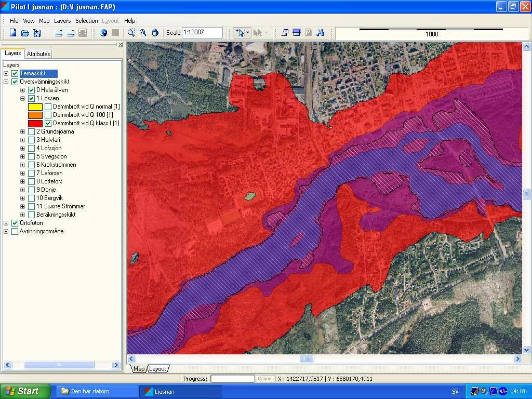Viewport: 532px width, 399px height.
Task: Click the map horizontal scroll right arrow
Action: click(518, 358)
